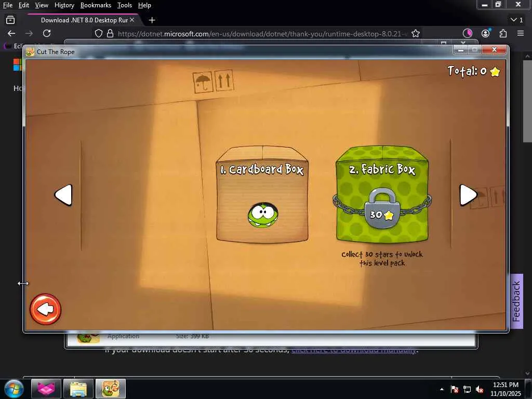
Task: Close the .NET download browser tab
Action: click(132, 20)
